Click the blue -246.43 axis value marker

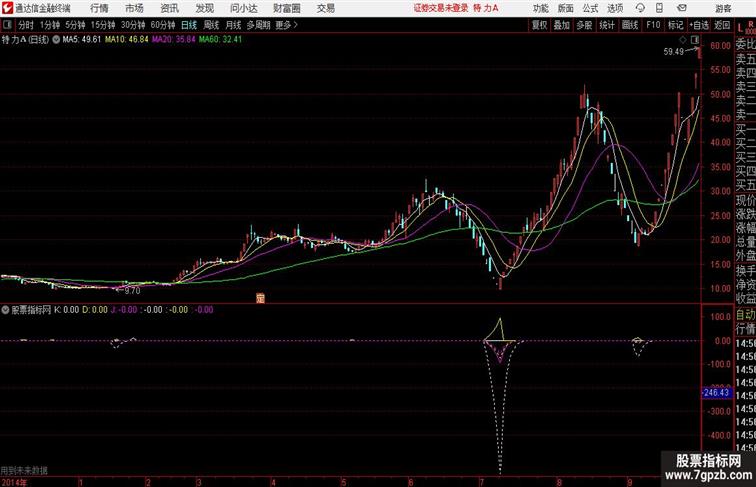pyautogui.click(x=716, y=392)
